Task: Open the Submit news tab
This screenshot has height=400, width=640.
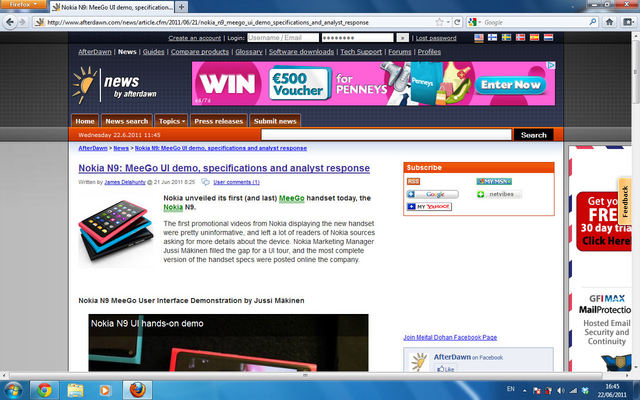Action: click(x=275, y=121)
